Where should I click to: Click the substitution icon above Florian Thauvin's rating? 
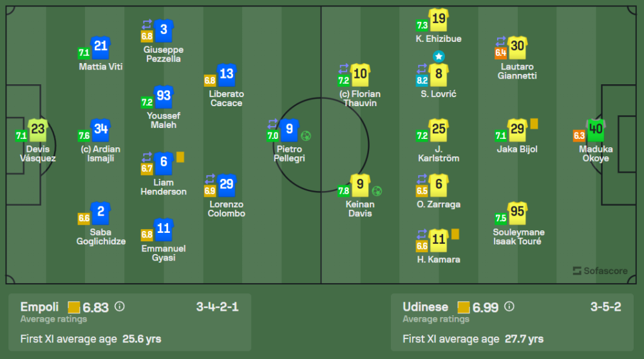[x=343, y=69]
